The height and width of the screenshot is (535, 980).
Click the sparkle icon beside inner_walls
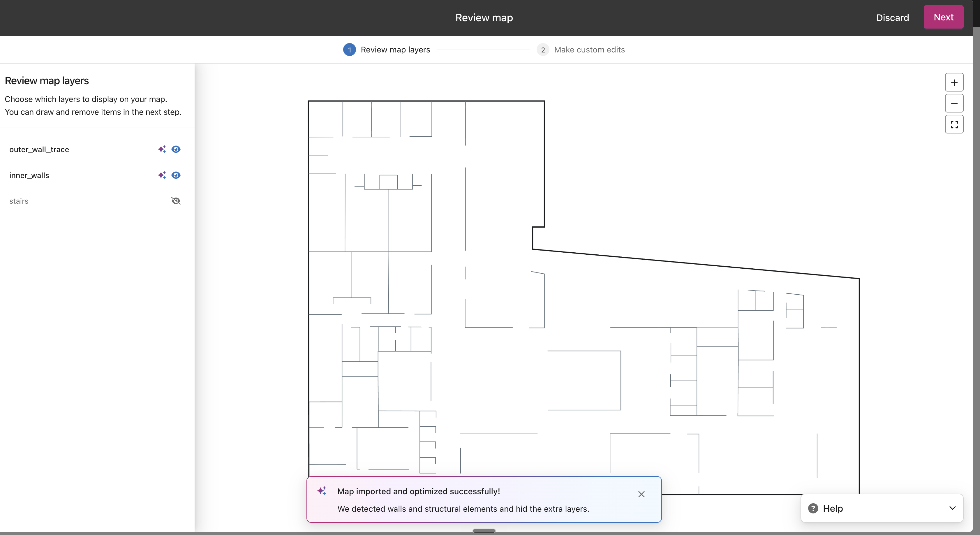[162, 175]
